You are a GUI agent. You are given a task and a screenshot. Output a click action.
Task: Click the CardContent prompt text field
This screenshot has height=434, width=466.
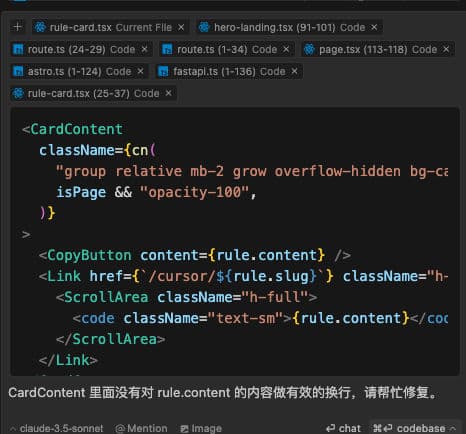coord(222,393)
